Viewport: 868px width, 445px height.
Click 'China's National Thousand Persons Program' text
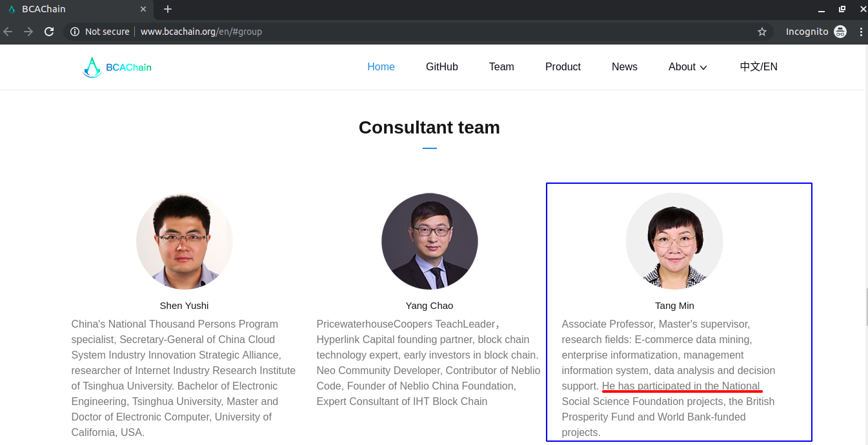click(175, 324)
